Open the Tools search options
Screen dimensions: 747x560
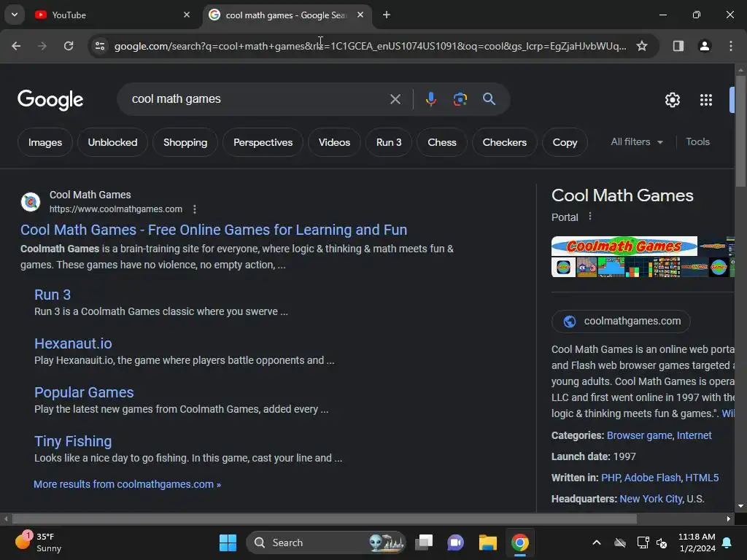[697, 142]
